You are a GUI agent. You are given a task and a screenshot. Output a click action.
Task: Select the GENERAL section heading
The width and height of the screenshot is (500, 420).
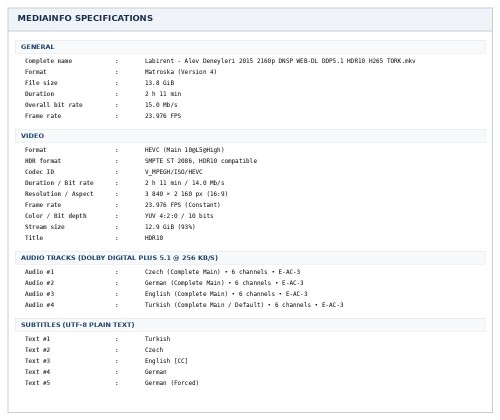click(37, 47)
